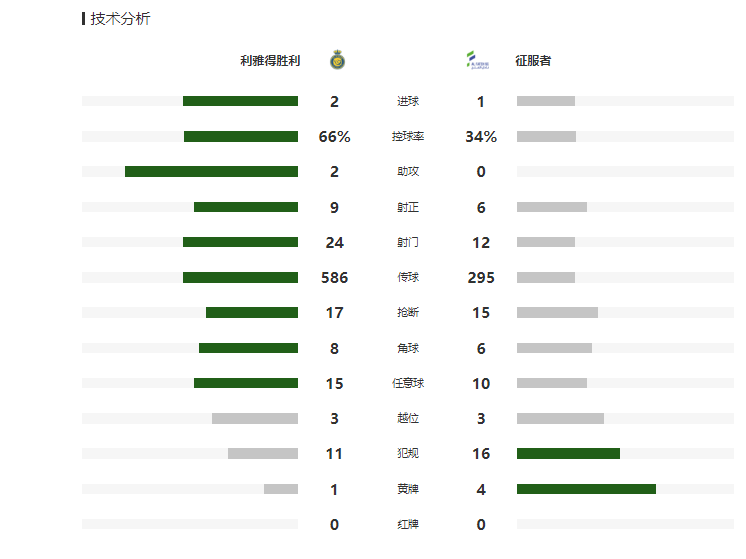
Task: Click the 传球 586 green bar
Action: pyautogui.click(x=240, y=278)
